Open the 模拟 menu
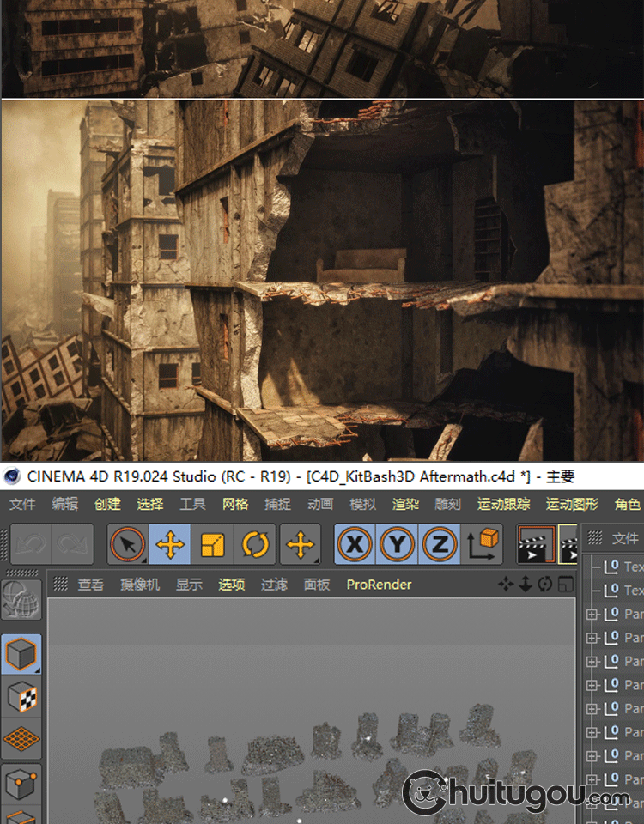 coord(362,504)
